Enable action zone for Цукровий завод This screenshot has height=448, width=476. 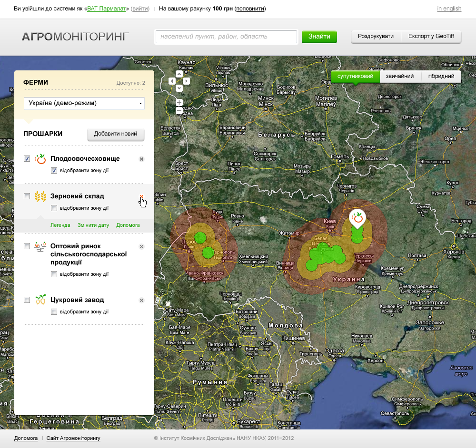54,312
